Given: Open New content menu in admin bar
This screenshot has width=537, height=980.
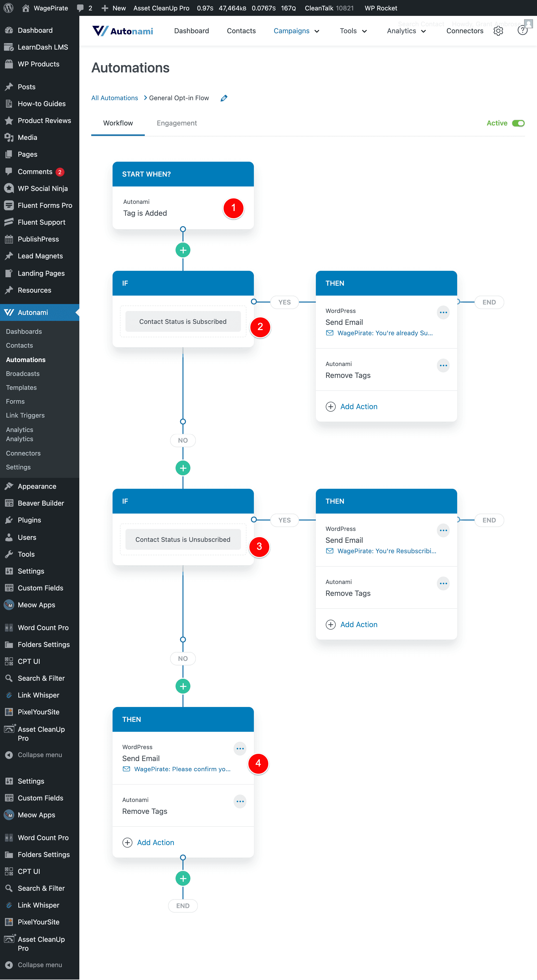Looking at the screenshot, I should tap(114, 8).
